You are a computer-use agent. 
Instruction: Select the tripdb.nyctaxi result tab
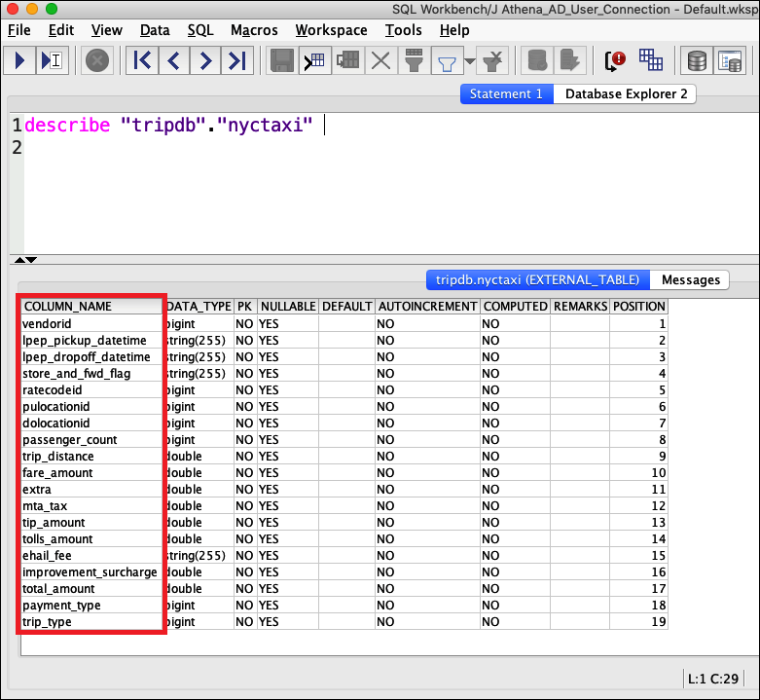click(x=537, y=279)
